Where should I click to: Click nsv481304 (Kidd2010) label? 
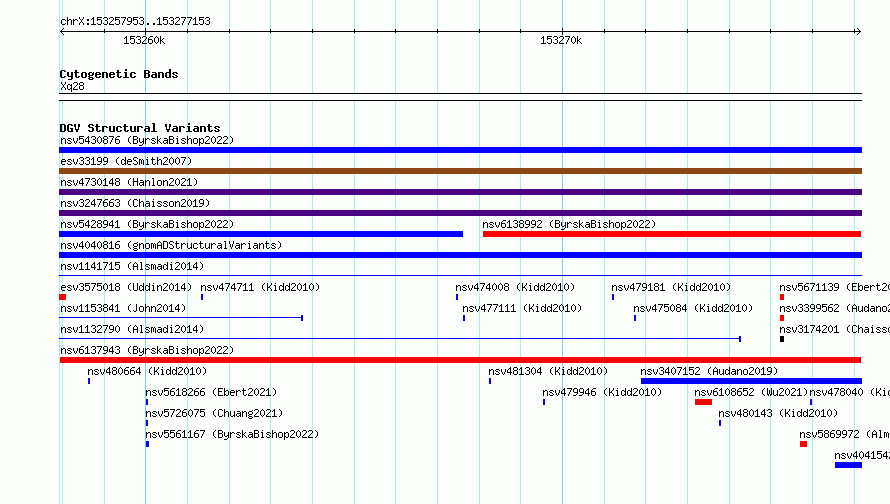(x=548, y=371)
